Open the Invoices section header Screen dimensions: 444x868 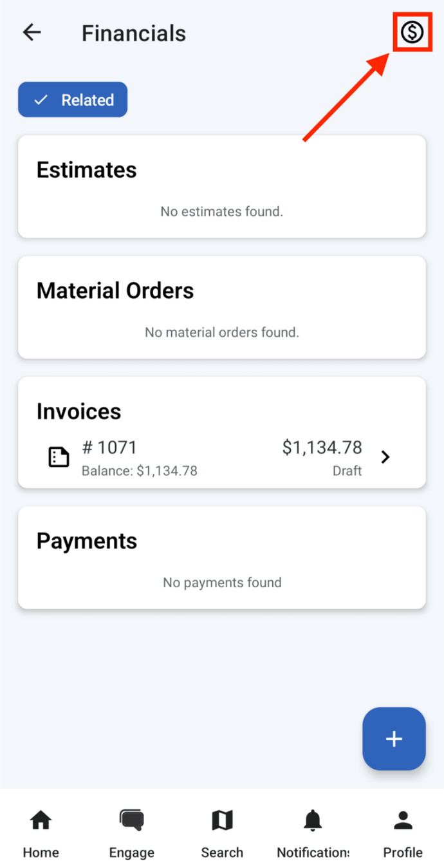[79, 411]
